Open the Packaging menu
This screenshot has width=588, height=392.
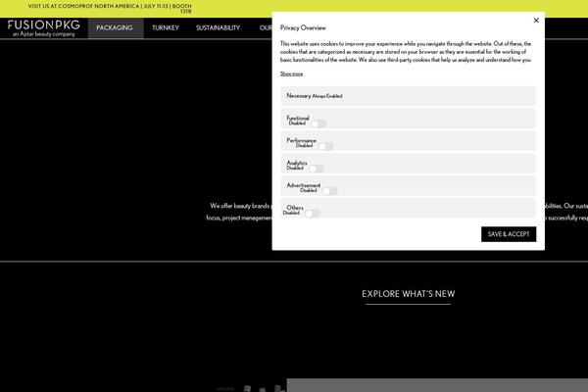(x=115, y=27)
